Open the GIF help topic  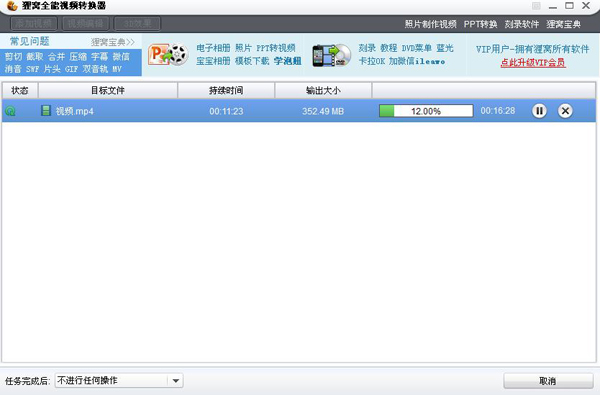(x=71, y=69)
